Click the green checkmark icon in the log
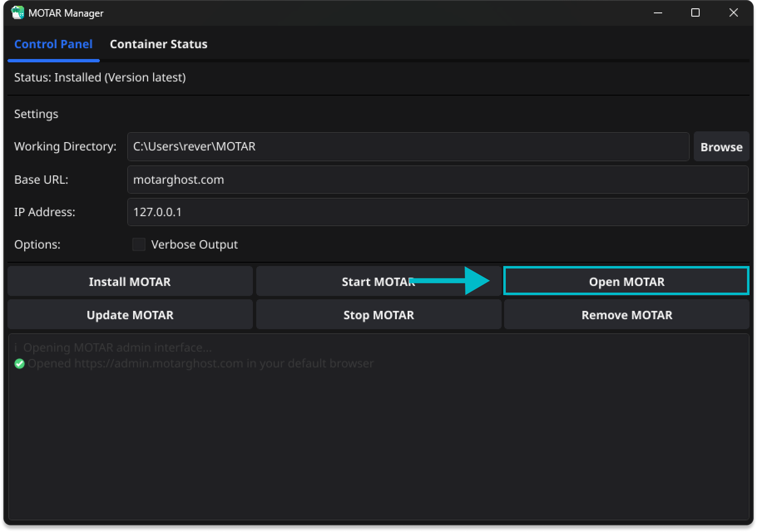This screenshot has height=532, width=757. point(20,364)
